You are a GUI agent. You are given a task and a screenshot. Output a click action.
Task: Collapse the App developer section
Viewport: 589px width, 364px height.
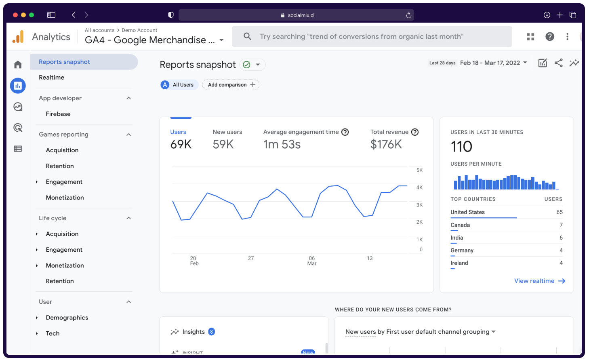tap(128, 98)
